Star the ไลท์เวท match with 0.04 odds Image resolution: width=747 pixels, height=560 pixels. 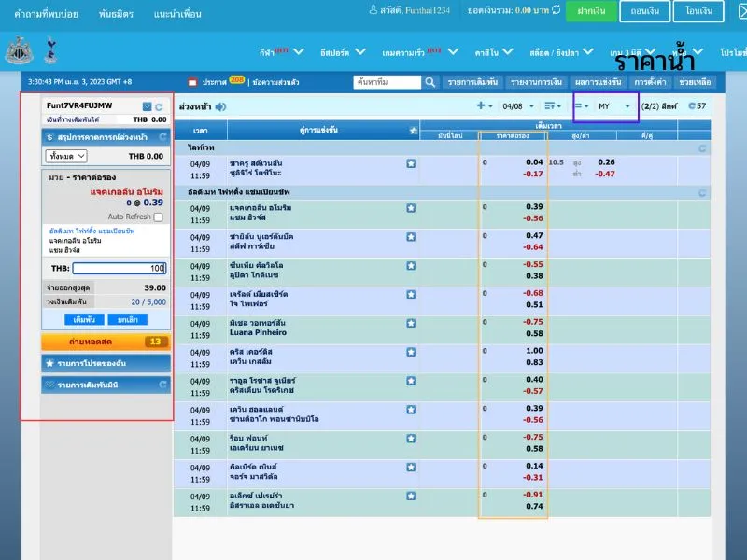(411, 163)
